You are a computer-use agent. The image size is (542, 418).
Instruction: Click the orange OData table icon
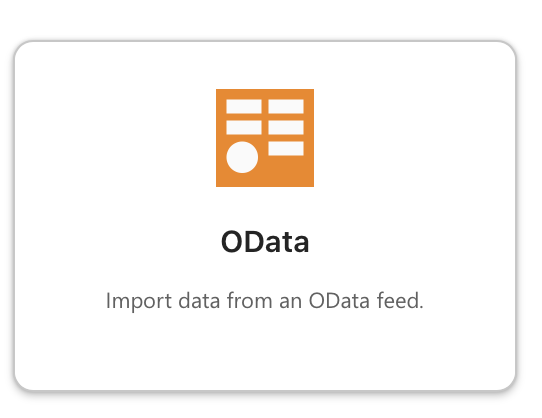click(x=265, y=138)
